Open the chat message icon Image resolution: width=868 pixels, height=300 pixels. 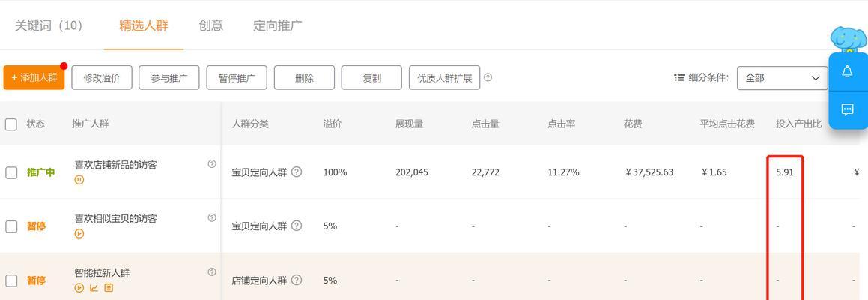tap(847, 109)
